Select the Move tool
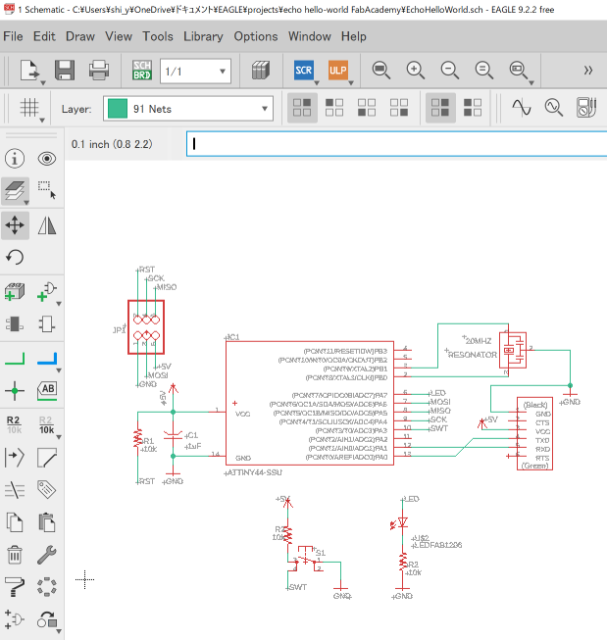Screen dimensions: 607x640 point(15,225)
